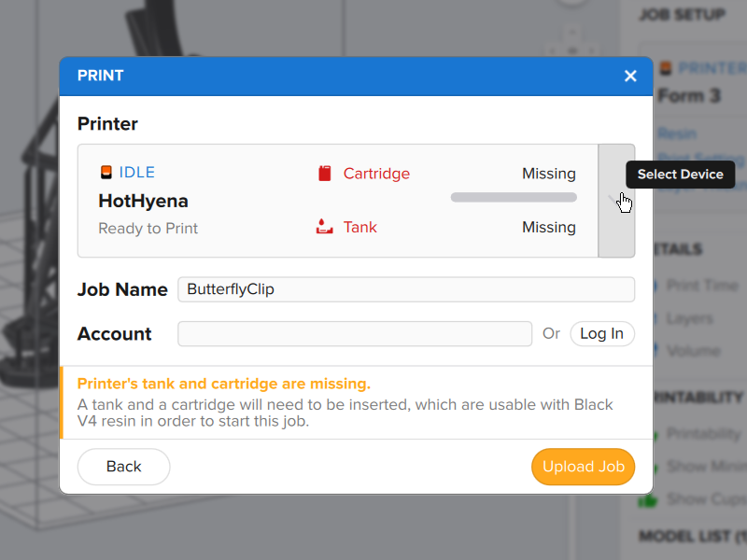Click the Printer section heading

tap(107, 124)
